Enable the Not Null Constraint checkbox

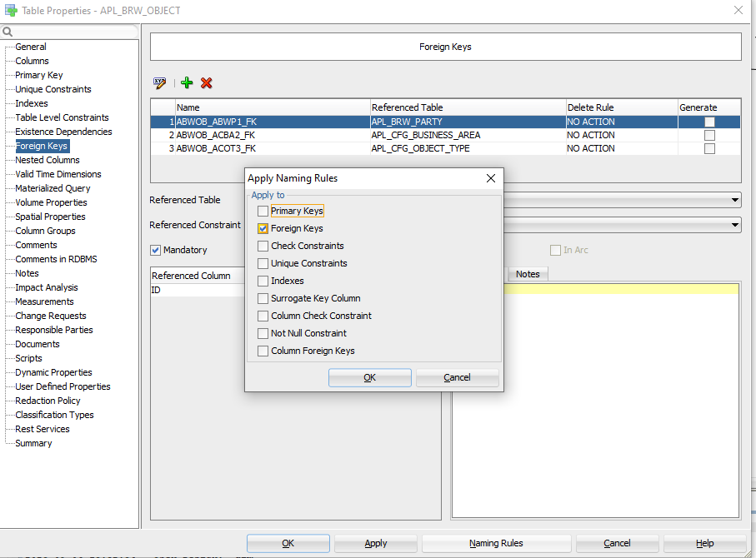click(x=263, y=333)
